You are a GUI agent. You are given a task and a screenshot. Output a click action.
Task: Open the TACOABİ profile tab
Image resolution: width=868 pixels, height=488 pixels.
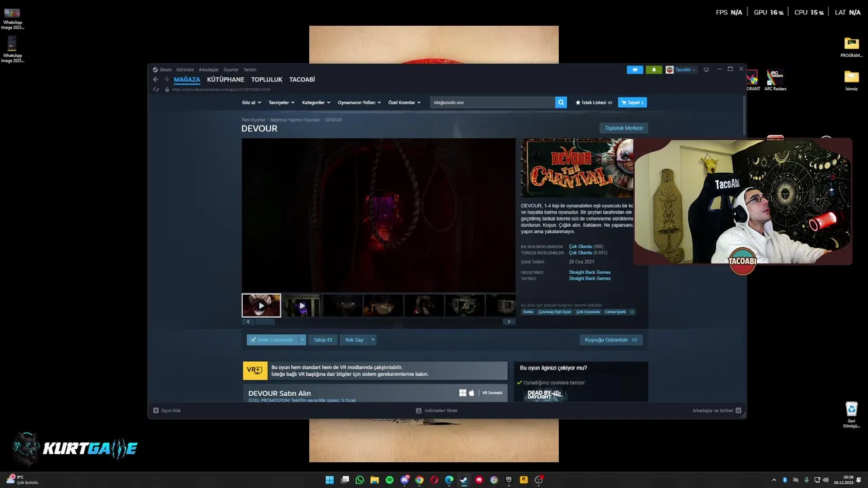[302, 79]
